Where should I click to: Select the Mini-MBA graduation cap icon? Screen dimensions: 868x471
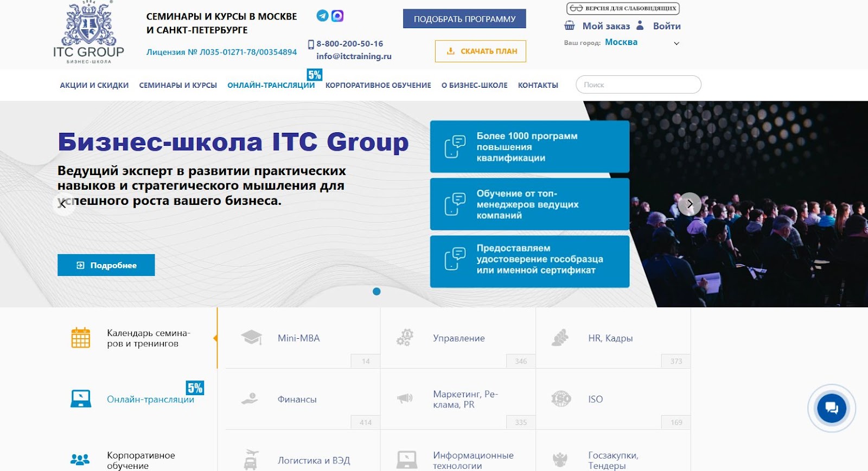click(x=251, y=338)
